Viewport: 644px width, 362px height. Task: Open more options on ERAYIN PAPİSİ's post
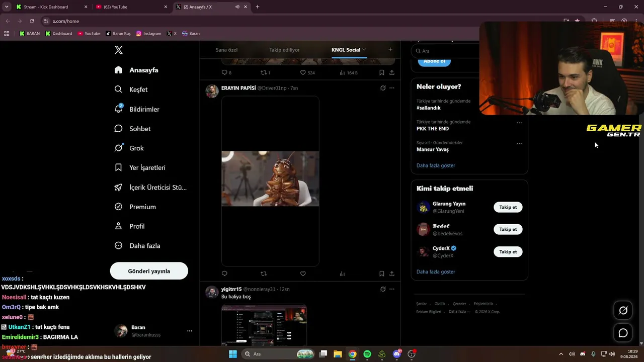[x=392, y=88]
